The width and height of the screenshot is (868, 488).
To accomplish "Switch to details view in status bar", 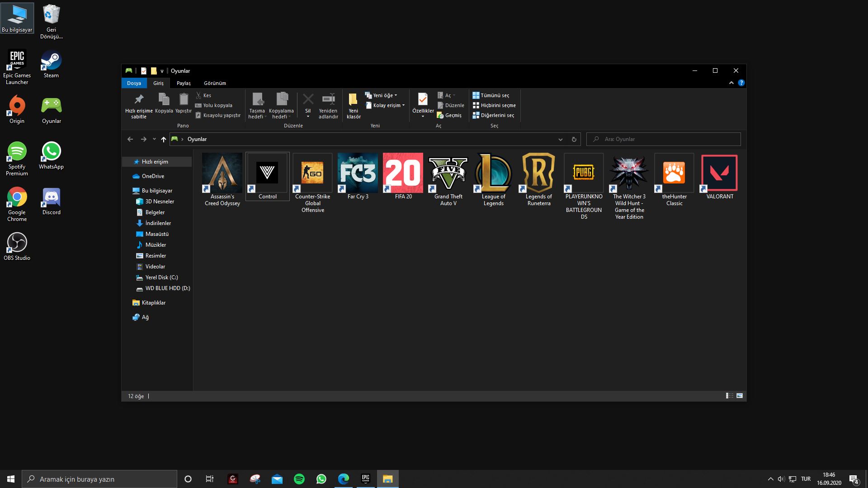I will click(729, 396).
